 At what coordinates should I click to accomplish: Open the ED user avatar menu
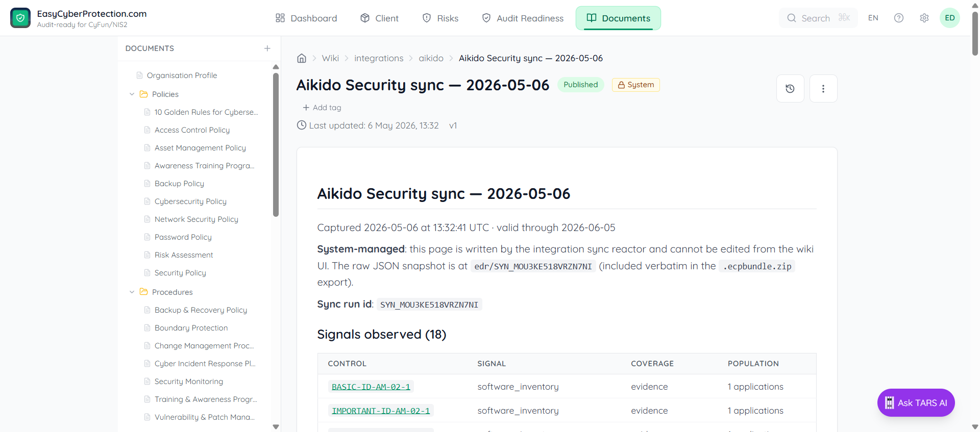[950, 18]
